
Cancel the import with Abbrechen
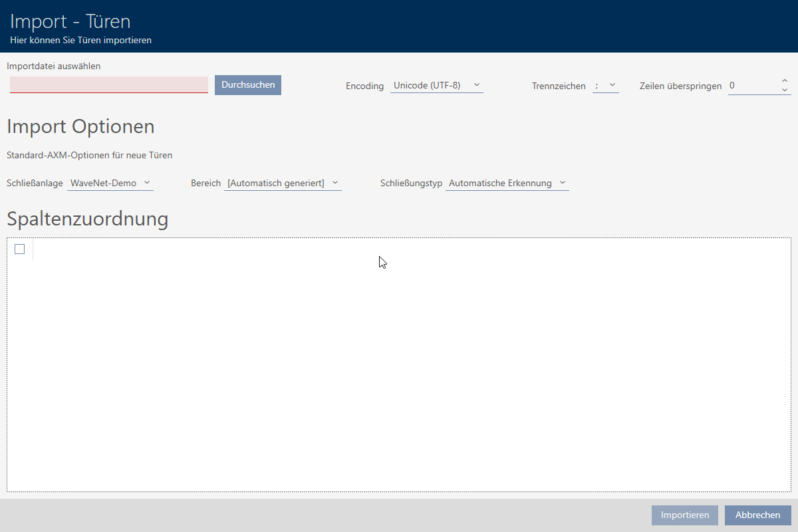click(x=757, y=515)
